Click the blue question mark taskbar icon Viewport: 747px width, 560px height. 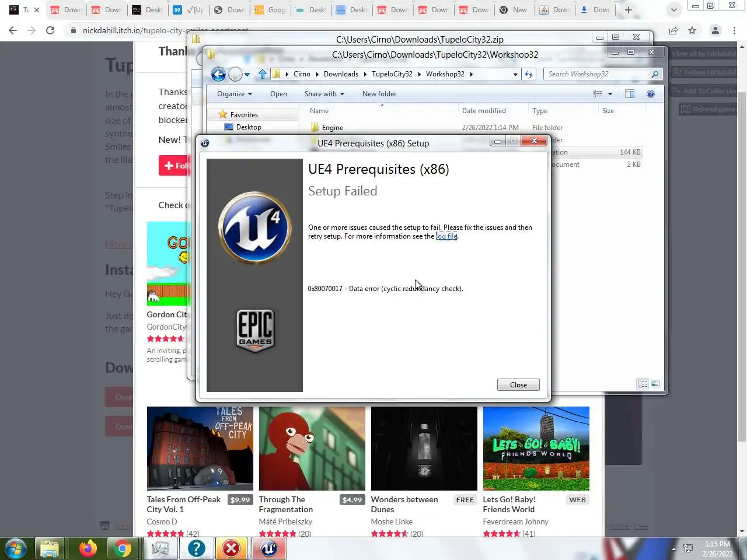coord(196,548)
